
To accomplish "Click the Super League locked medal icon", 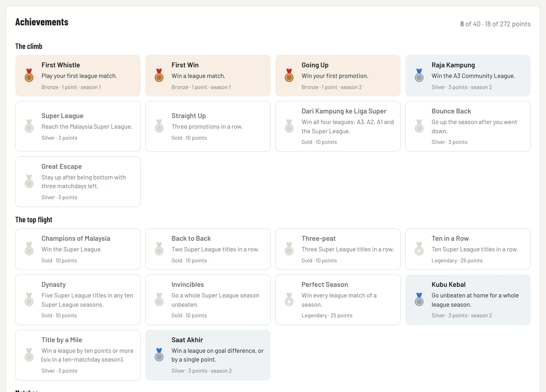I will (29, 126).
